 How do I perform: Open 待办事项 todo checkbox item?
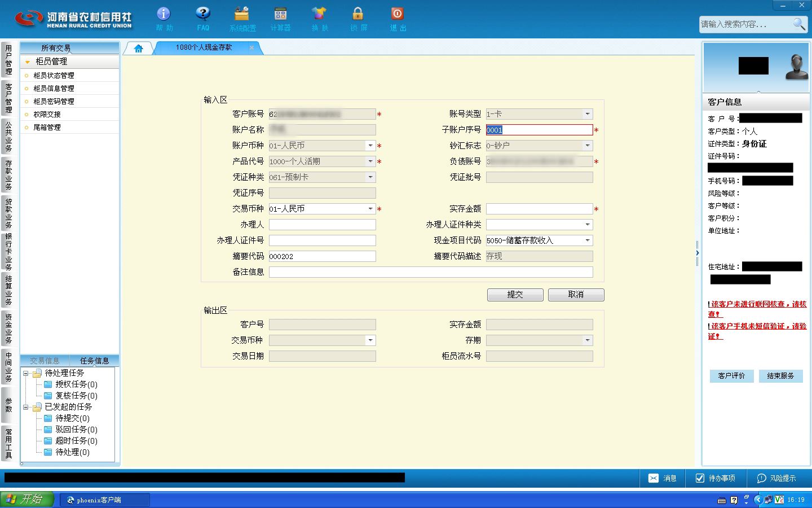(715, 478)
